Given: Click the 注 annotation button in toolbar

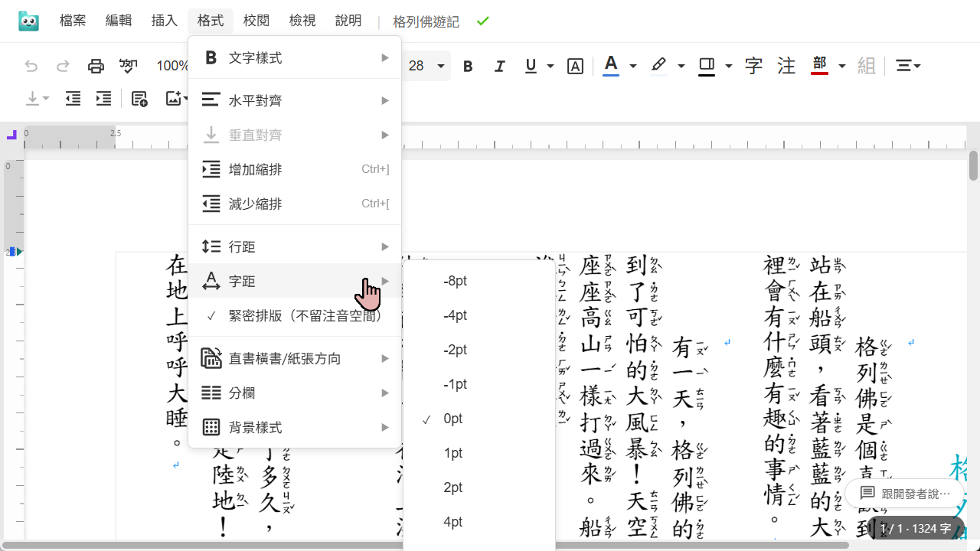Looking at the screenshot, I should tap(786, 66).
